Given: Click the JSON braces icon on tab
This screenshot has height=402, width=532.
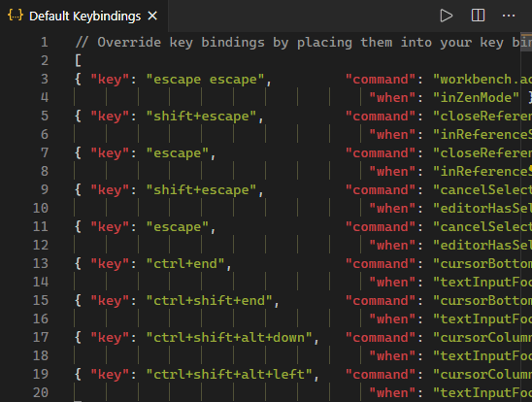Looking at the screenshot, I should coord(16,16).
